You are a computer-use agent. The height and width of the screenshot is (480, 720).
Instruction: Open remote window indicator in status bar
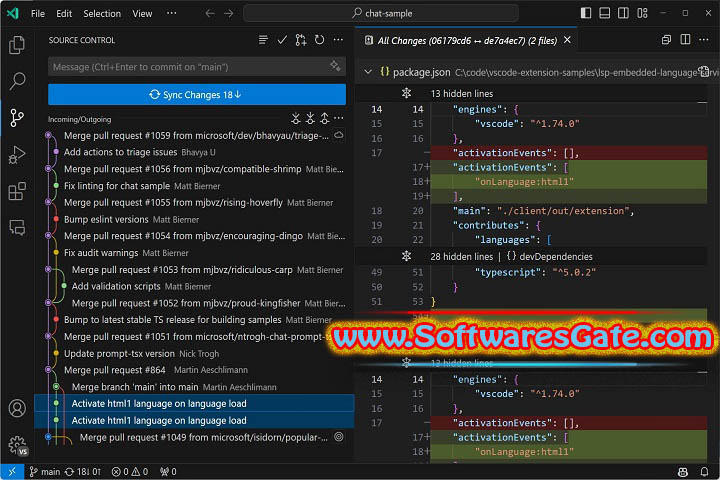(x=12, y=471)
